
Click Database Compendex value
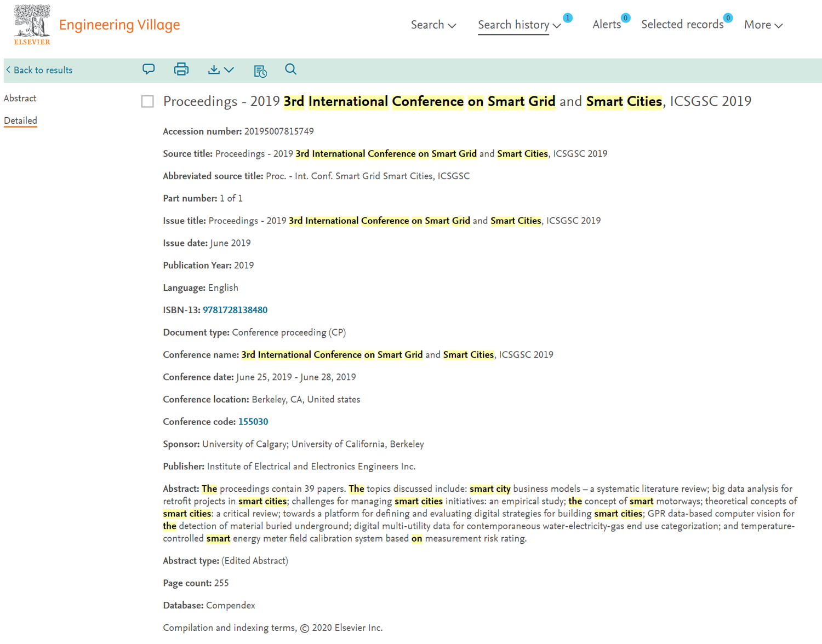tap(231, 606)
